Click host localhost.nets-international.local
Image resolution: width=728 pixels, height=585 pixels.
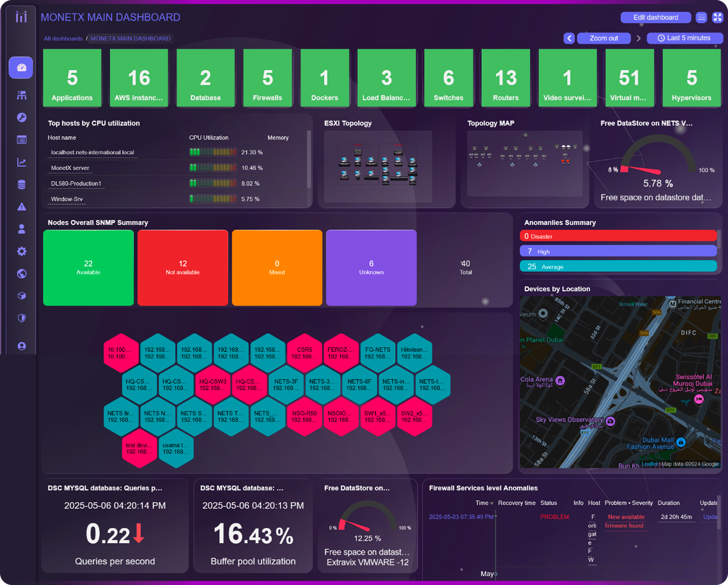[93, 152]
